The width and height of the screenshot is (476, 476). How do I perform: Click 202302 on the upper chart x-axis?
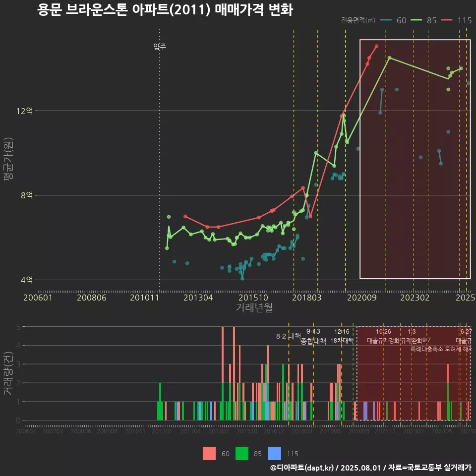click(415, 297)
